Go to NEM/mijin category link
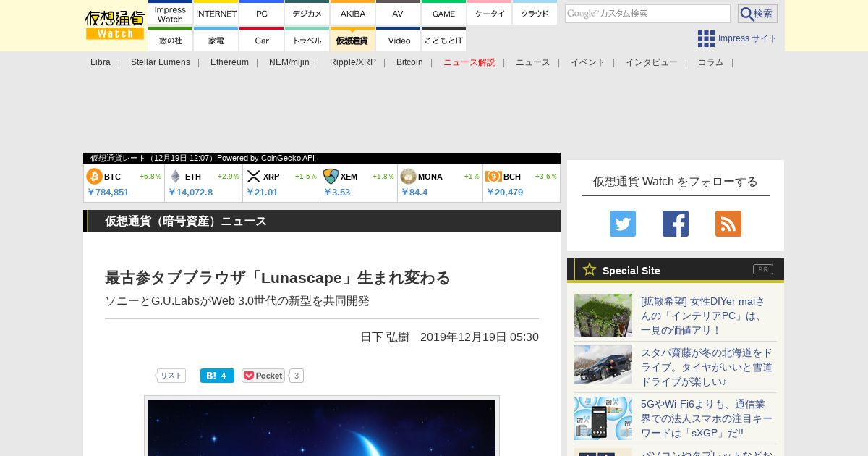Screen dimensions: 868x456 click(x=289, y=62)
